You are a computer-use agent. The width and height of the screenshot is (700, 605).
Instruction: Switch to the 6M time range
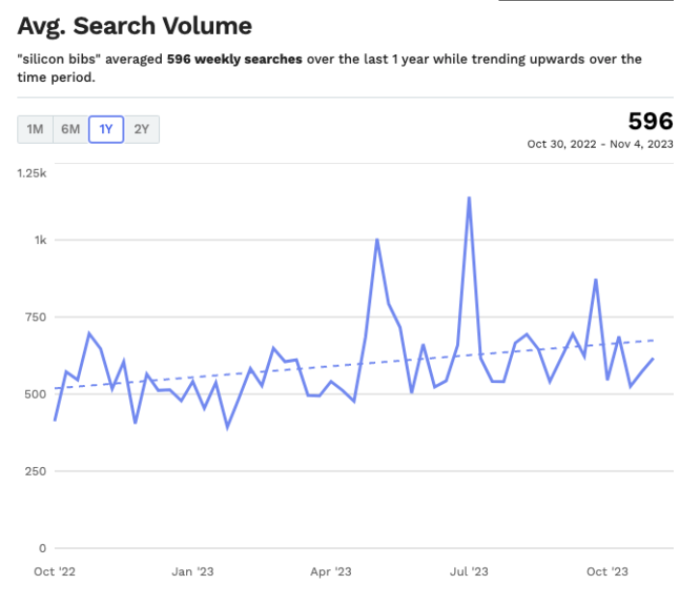[70, 129]
